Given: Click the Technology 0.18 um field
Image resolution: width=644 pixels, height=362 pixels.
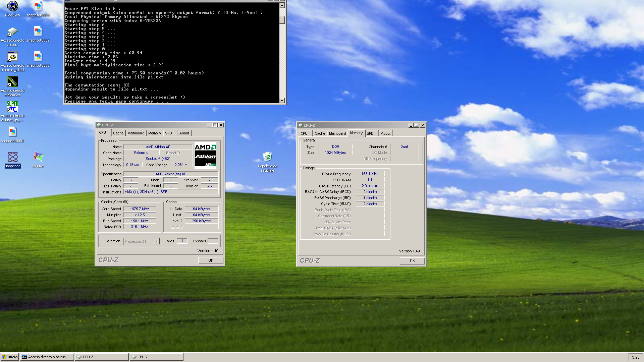Looking at the screenshot, I should pos(133,165).
